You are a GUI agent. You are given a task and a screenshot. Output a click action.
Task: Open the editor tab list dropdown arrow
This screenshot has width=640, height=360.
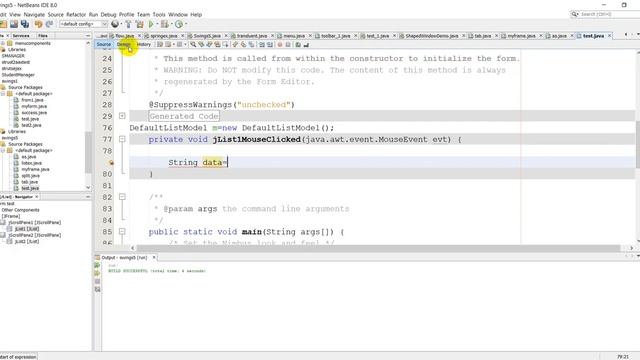pos(638,35)
